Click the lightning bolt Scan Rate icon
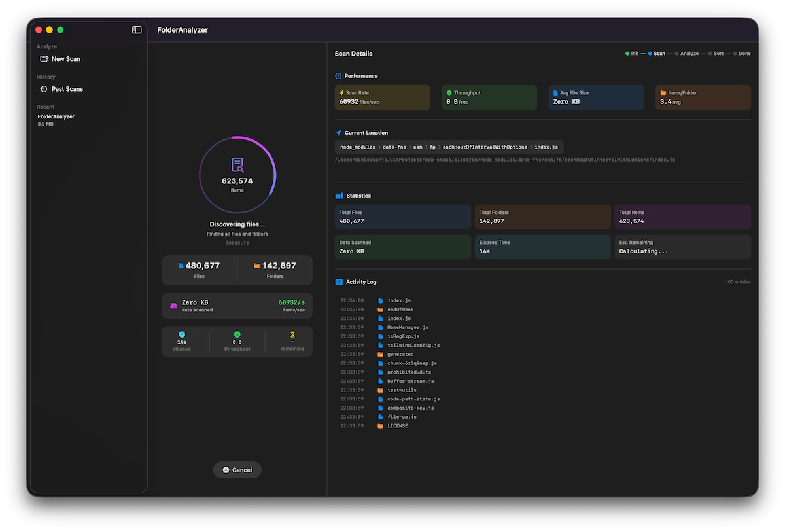The image size is (785, 532). point(341,93)
